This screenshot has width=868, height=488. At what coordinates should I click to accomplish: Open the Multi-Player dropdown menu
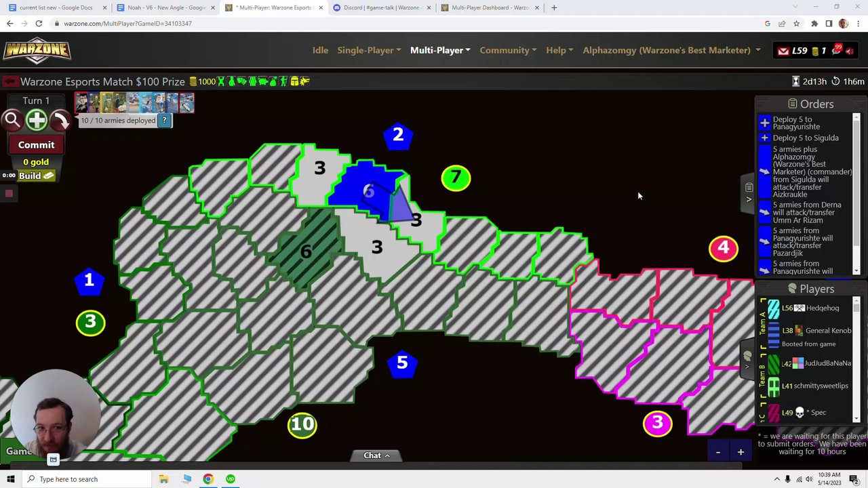click(440, 50)
